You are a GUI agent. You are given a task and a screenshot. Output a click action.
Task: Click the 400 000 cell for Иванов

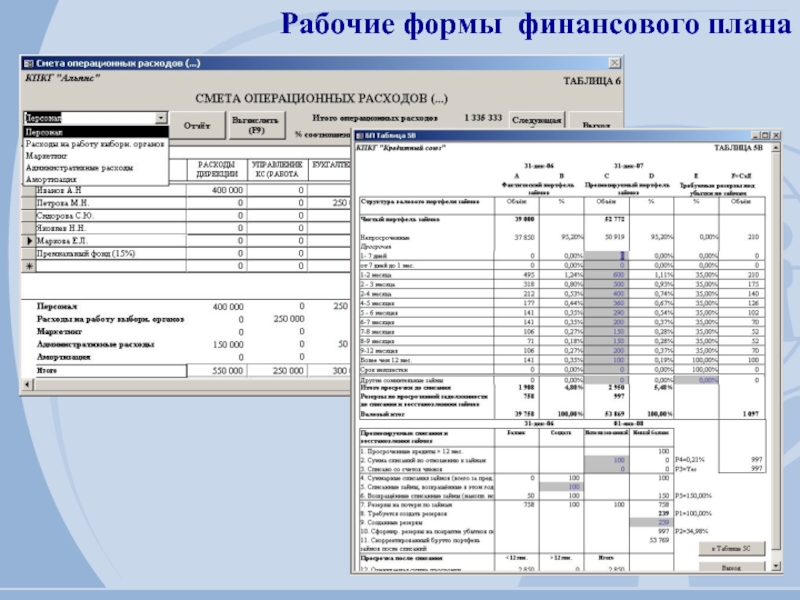(x=217, y=190)
